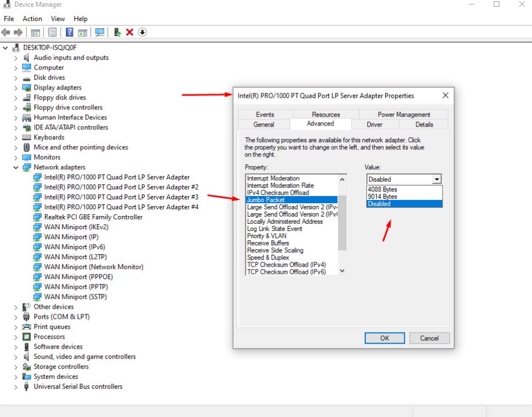Image resolution: width=532 pixels, height=417 pixels.
Task: Click the red X Uninstall device icon
Action: (x=130, y=32)
